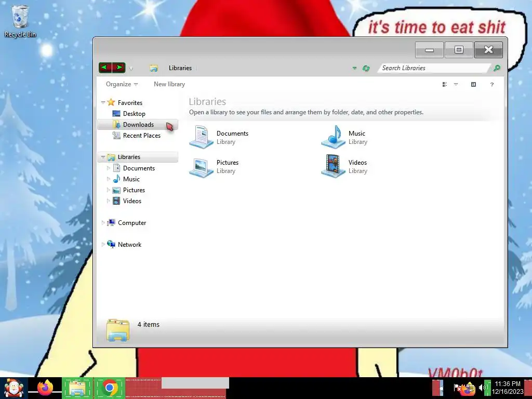Open the Santa Start button
The width and height of the screenshot is (532, 399).
click(x=14, y=388)
